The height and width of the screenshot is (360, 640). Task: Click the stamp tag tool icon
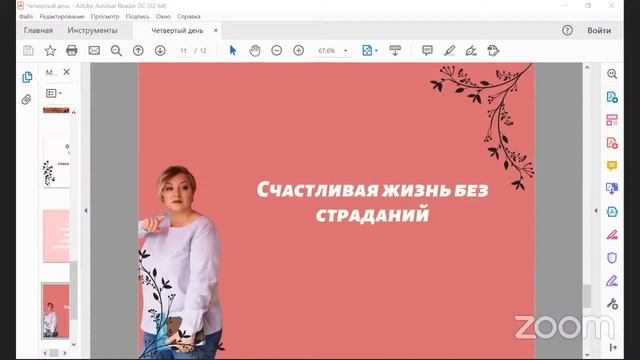coord(493,51)
